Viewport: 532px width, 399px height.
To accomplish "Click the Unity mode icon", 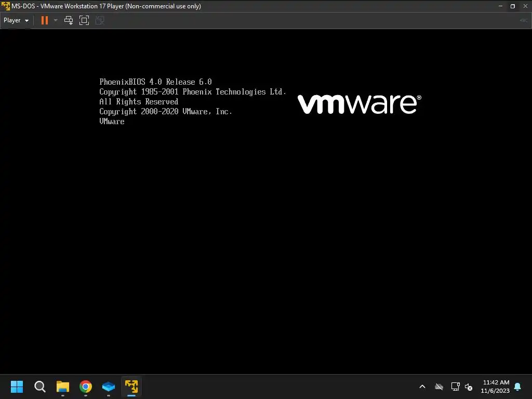I will click(x=100, y=20).
